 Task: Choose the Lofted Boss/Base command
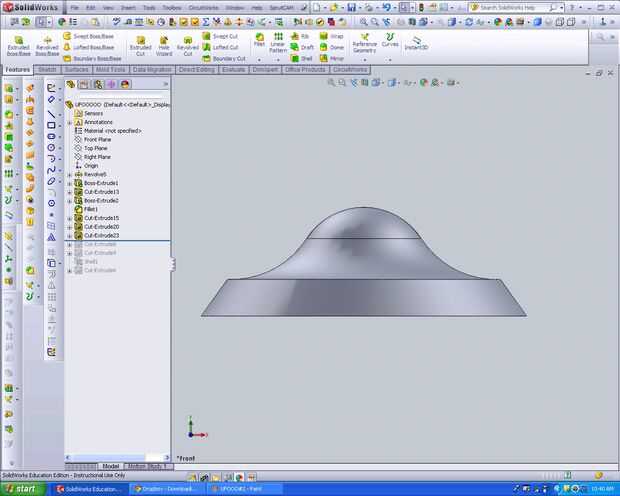tap(89, 47)
